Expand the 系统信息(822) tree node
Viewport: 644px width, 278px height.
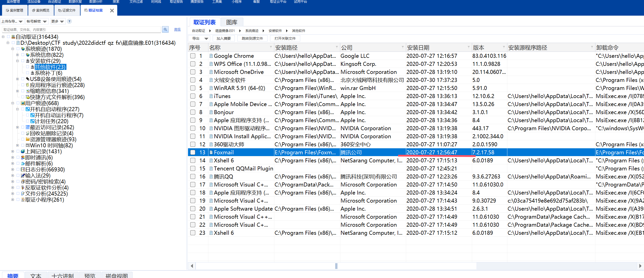tap(17, 55)
